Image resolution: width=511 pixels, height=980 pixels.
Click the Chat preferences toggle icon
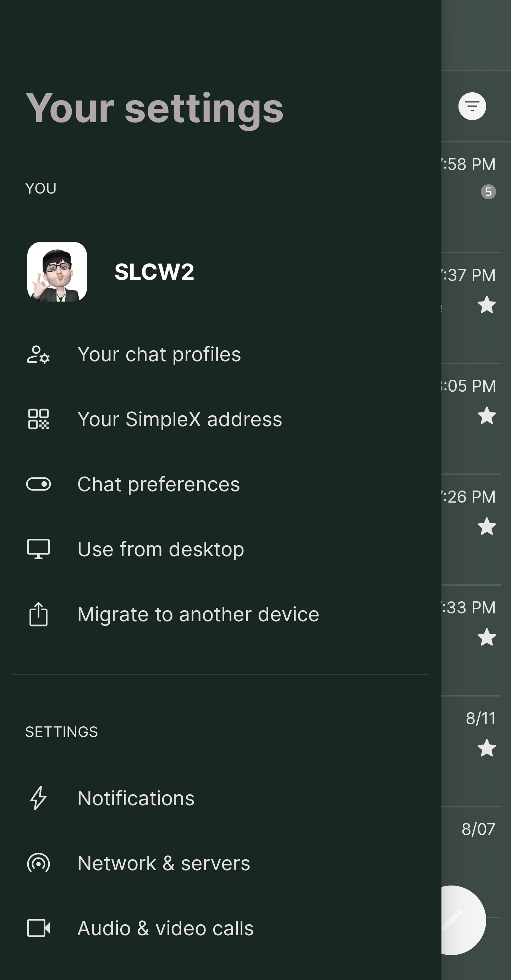38,484
